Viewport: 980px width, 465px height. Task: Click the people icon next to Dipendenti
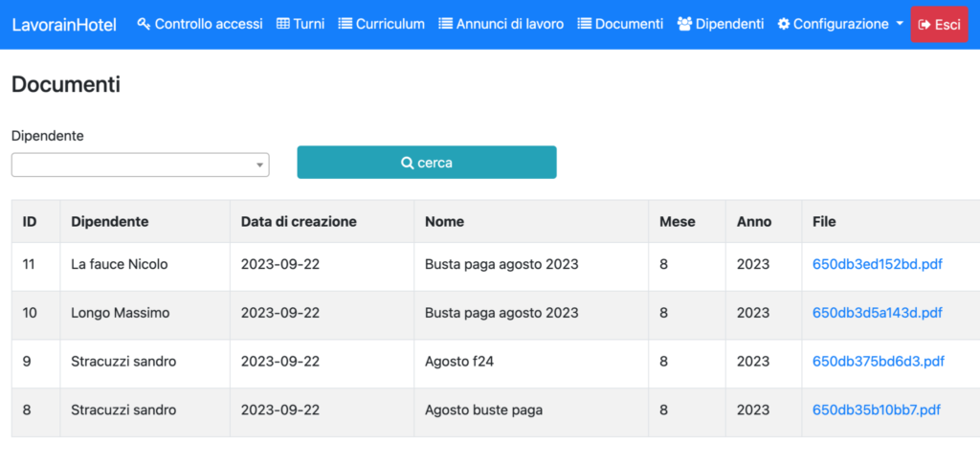pyautogui.click(x=685, y=24)
